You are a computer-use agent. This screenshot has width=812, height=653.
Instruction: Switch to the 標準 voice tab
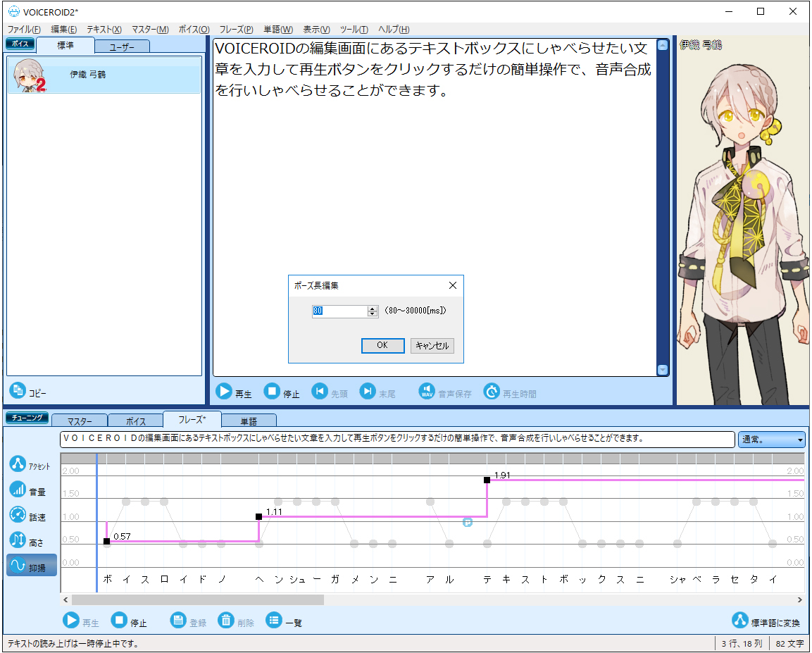(x=65, y=46)
